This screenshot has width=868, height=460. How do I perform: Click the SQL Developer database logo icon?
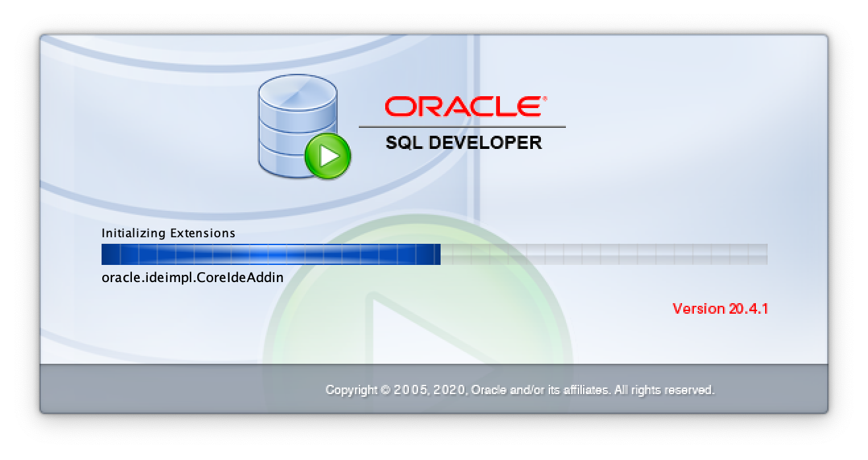[x=303, y=127]
